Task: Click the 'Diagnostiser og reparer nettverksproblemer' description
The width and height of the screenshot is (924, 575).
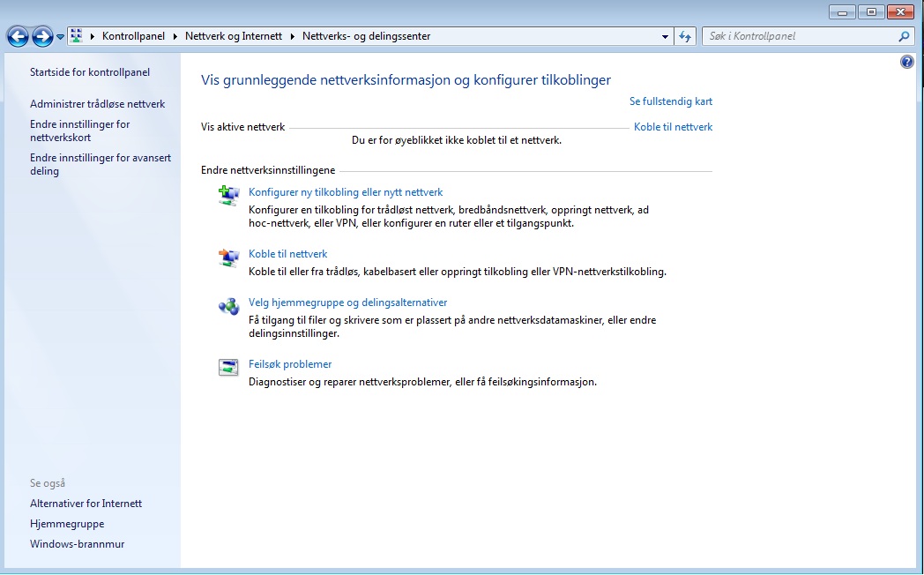Action: (422, 382)
